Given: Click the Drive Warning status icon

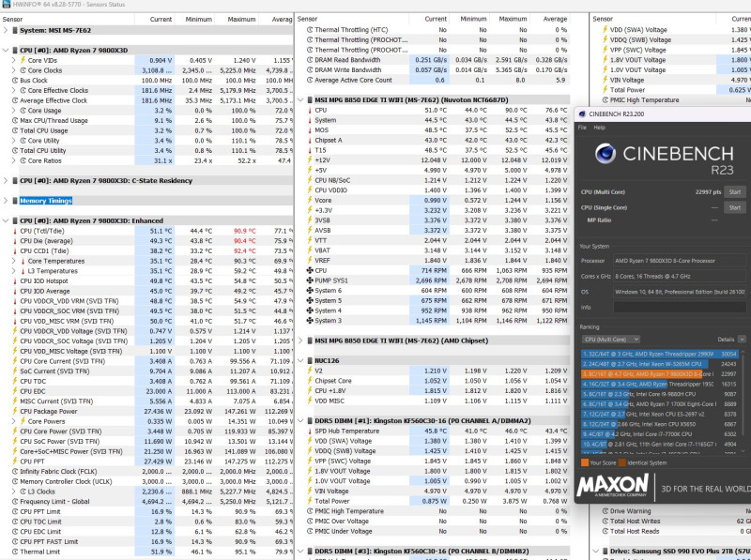Looking at the screenshot, I should coord(605,511).
